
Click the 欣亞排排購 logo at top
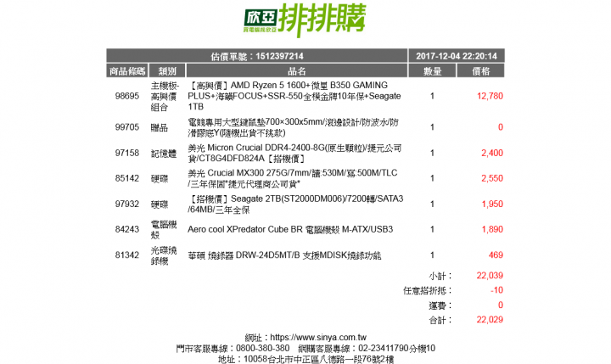point(305,20)
